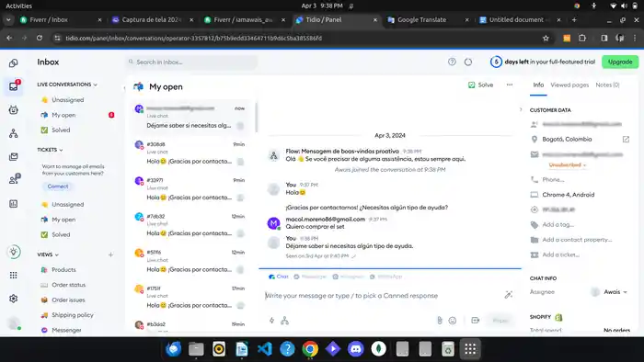Click the magic wand icon in the message box
Screen dimensions: 644x362
[509, 294]
